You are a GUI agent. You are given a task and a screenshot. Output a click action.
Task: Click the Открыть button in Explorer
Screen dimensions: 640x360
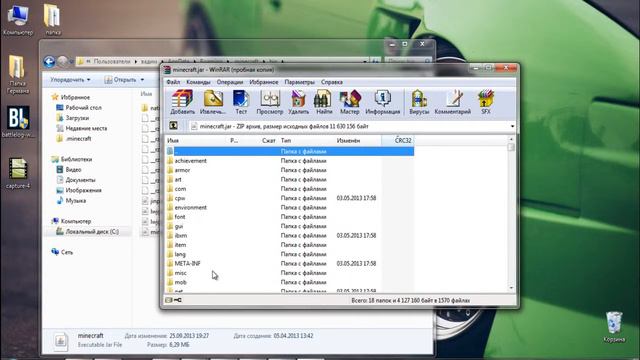click(120, 80)
